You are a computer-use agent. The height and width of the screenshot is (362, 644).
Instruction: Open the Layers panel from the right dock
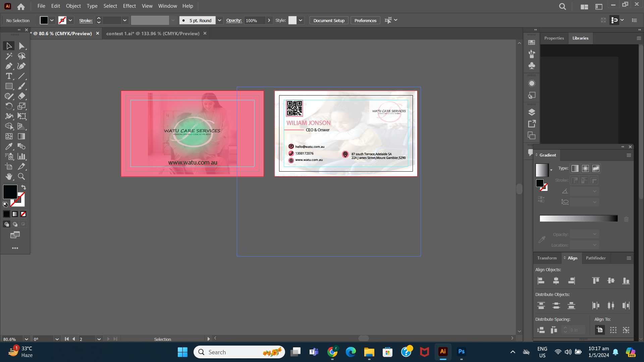coord(531,112)
